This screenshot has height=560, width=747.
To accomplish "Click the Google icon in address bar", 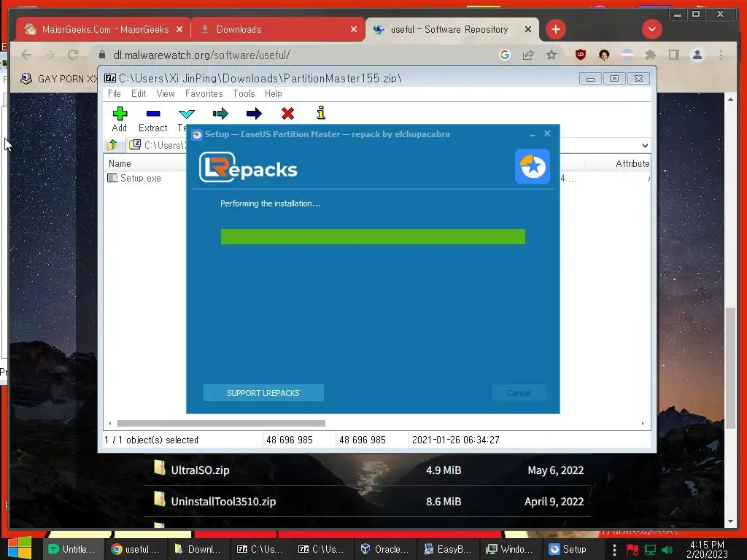I will point(505,55).
